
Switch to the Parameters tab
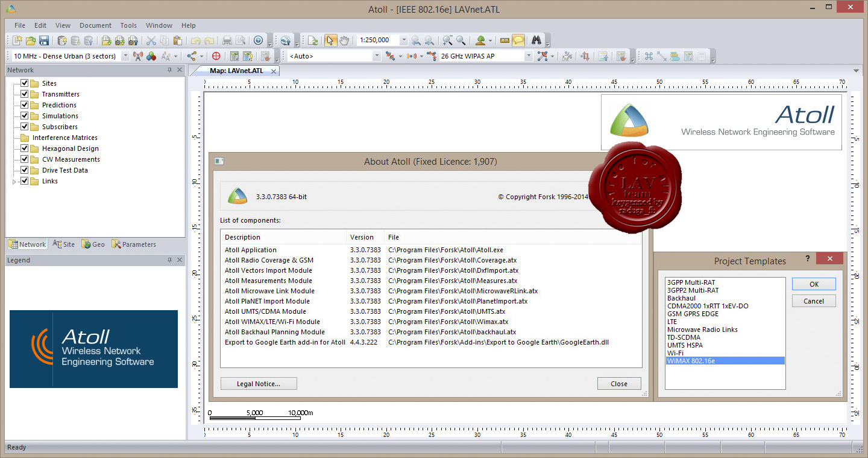[x=134, y=244]
